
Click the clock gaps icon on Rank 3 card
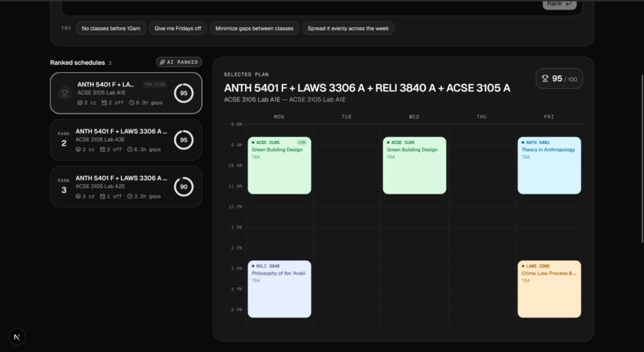(129, 196)
